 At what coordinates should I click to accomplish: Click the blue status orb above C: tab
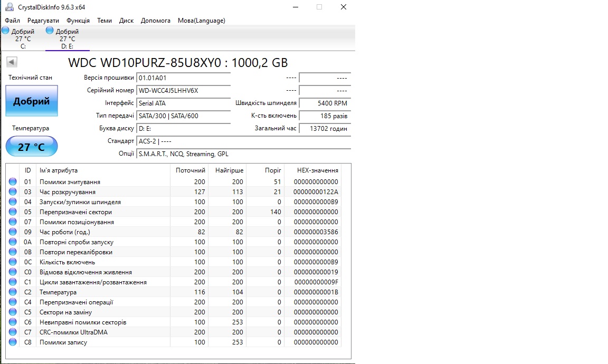(5, 30)
